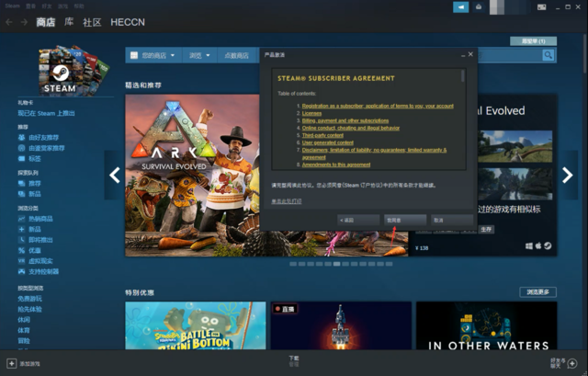This screenshot has width=588, height=376.
Task: Click the Windows platform icon on ARK
Action: point(529,246)
